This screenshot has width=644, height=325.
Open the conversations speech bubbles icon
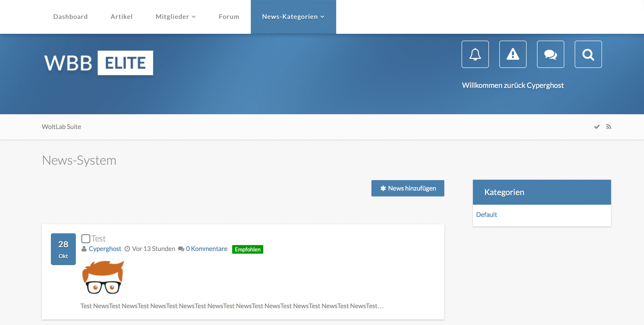tap(550, 54)
